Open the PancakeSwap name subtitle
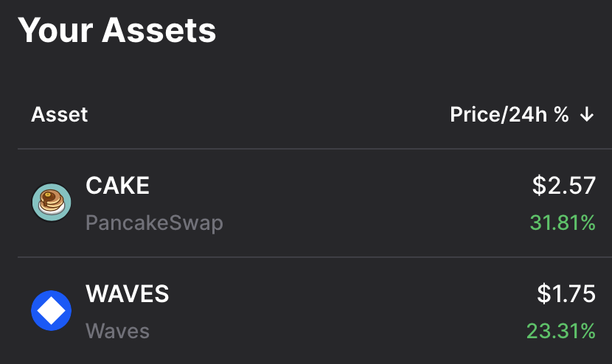This screenshot has width=612, height=364. (x=154, y=223)
